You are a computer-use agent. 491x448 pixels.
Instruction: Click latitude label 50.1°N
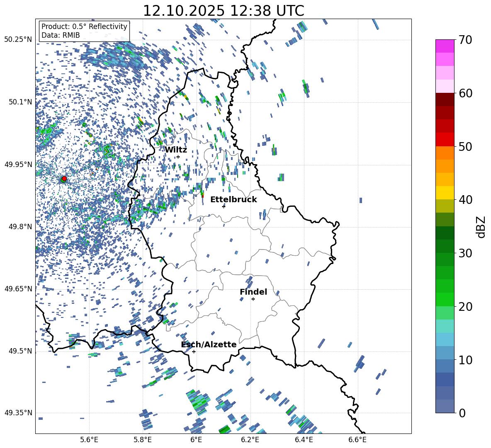pyautogui.click(x=20, y=102)
